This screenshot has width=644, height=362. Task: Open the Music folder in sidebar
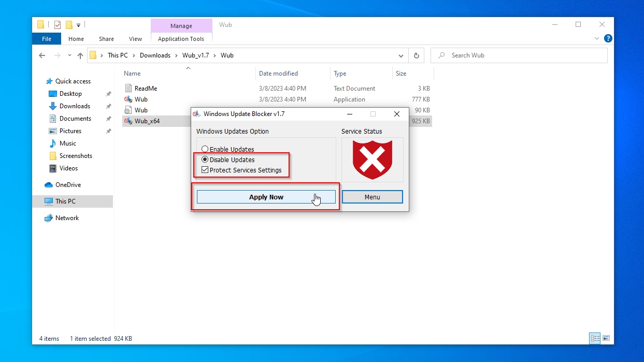[68, 143]
